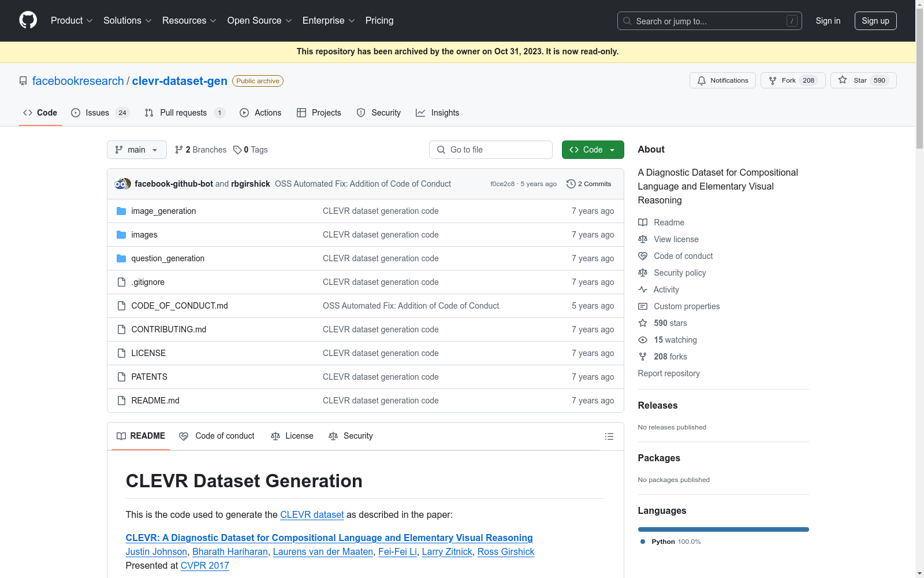
Task: Click the 2 Commits link
Action: tap(589, 184)
